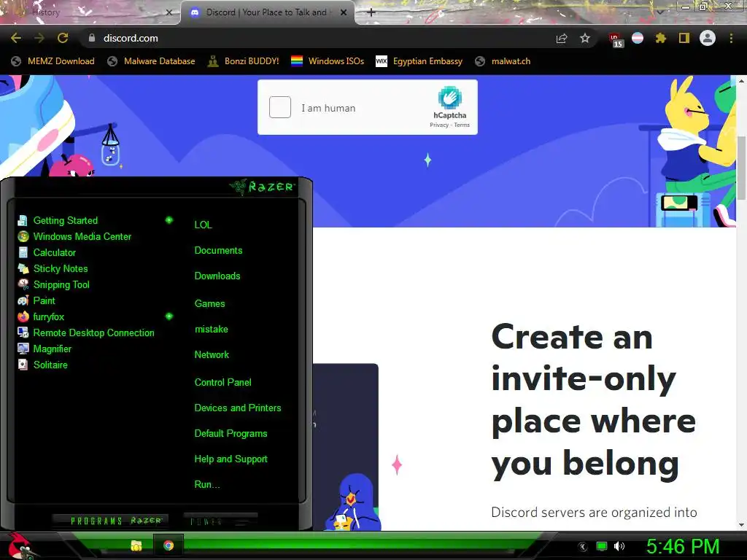Select the Discord browser tab

(x=267, y=12)
